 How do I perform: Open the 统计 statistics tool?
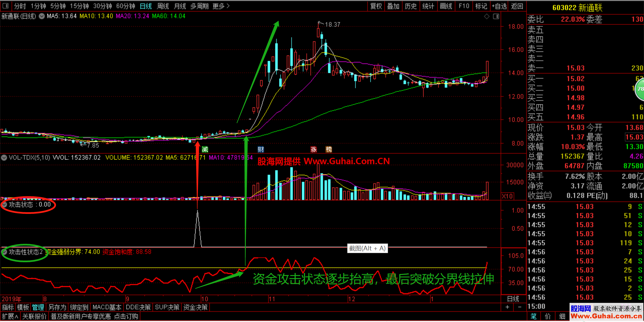pyautogui.click(x=428, y=6)
